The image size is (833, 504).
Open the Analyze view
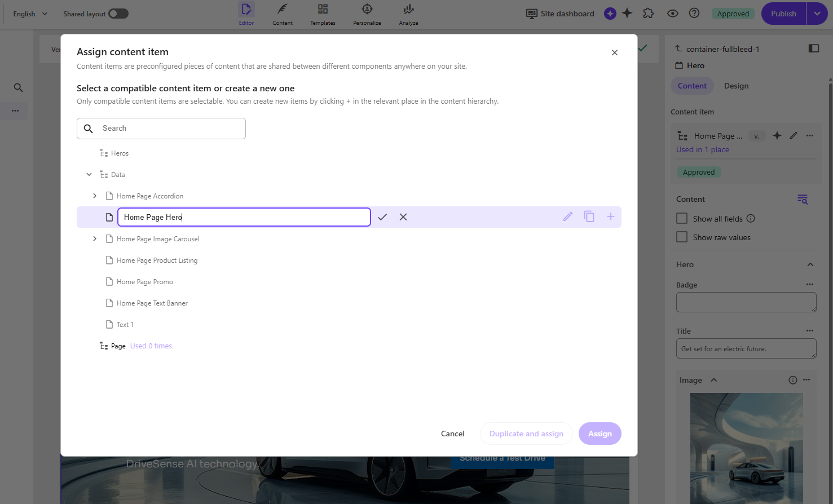[408, 14]
